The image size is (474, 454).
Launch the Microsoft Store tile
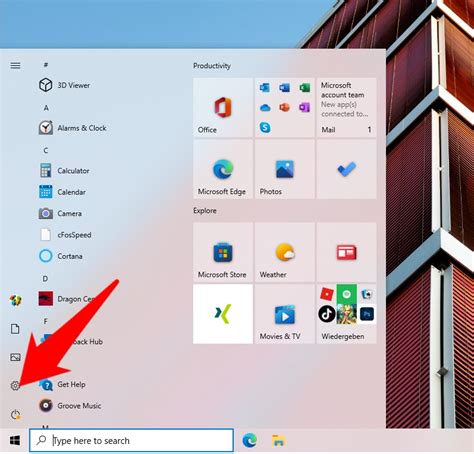pos(223,252)
